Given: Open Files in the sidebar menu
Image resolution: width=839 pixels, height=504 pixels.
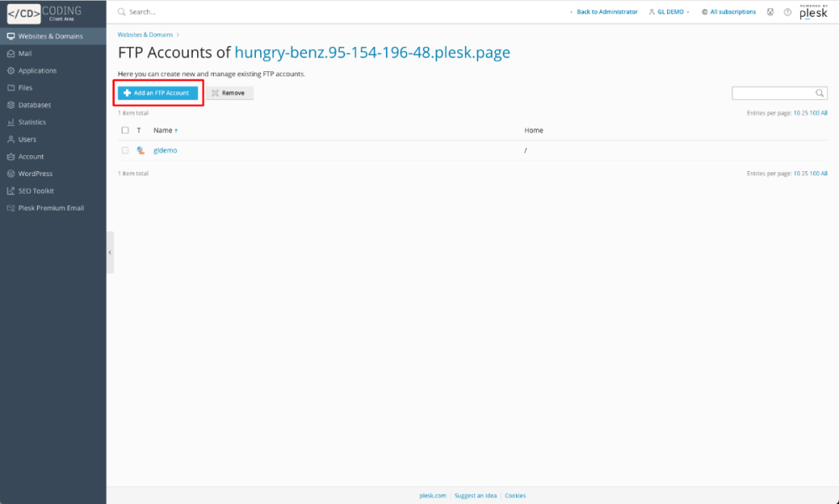Looking at the screenshot, I should (x=25, y=88).
